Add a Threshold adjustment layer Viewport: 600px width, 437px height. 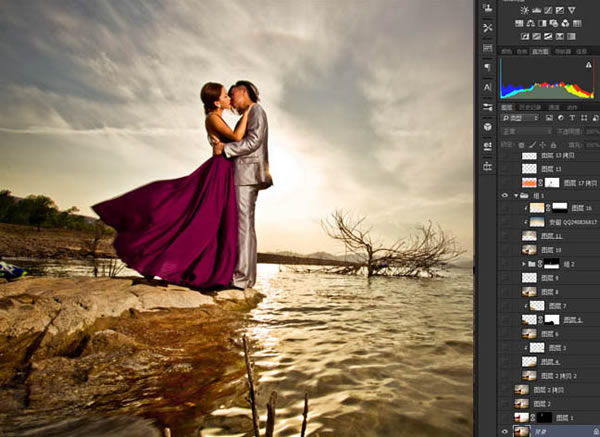tap(548, 36)
